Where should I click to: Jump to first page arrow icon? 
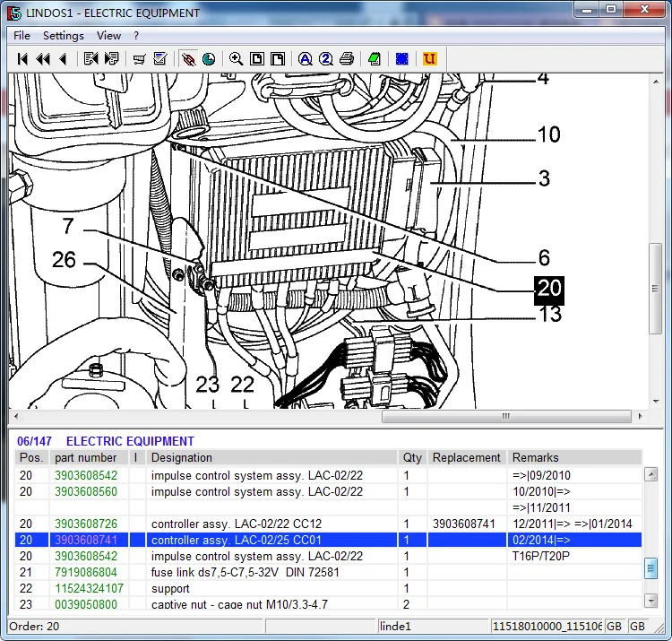coord(22,59)
